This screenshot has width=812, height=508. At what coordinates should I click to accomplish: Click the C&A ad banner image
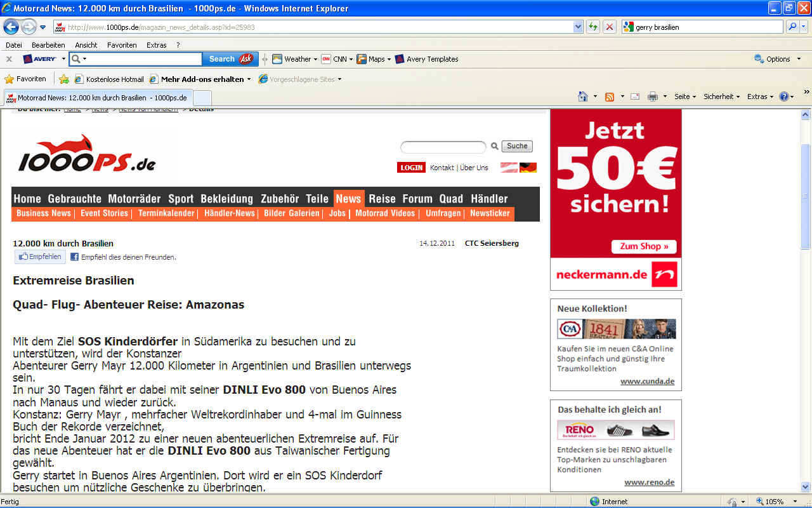point(616,329)
